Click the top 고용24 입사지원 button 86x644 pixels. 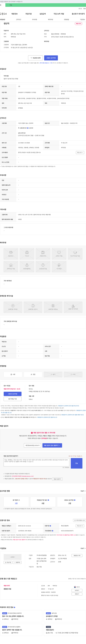pyautogui.click(x=51, y=58)
